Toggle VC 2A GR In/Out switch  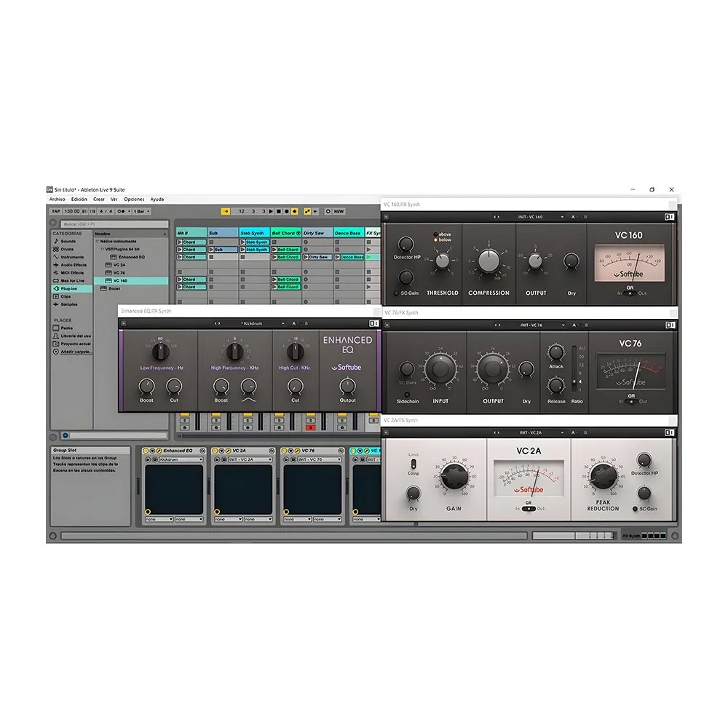pyautogui.click(x=529, y=509)
